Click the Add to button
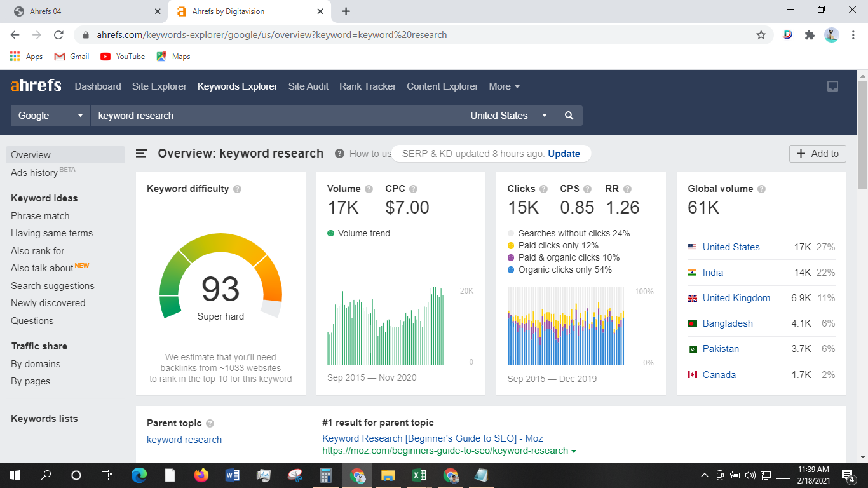This screenshot has height=488, width=868. (817, 154)
